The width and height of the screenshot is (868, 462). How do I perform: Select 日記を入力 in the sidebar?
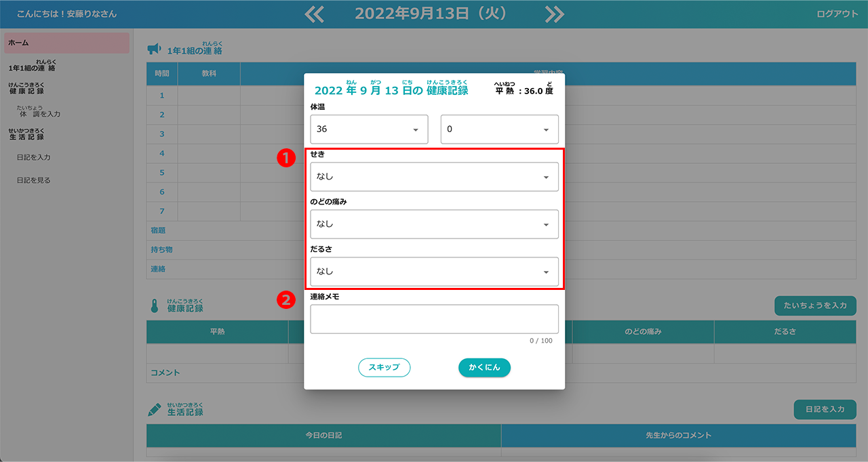34,157
